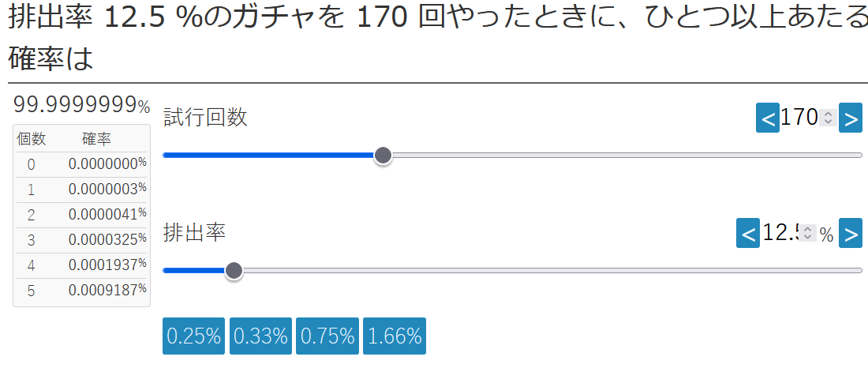Select the table row for 0 個

[81, 164]
